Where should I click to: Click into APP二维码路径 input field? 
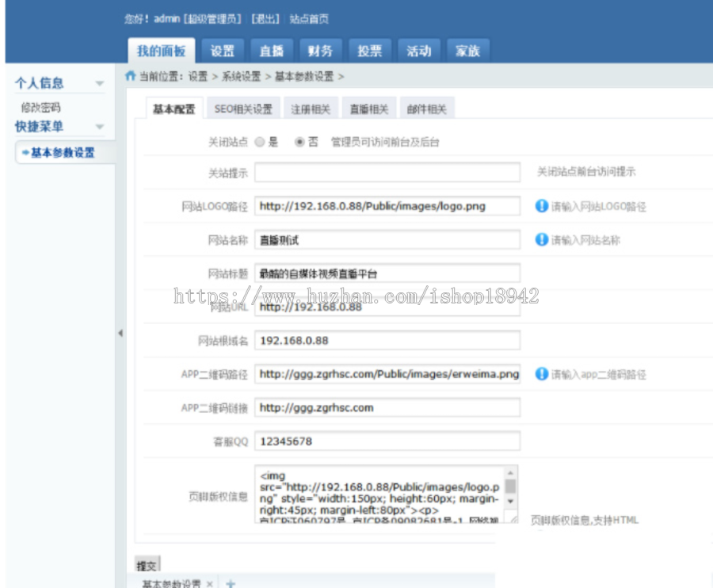[x=387, y=374]
